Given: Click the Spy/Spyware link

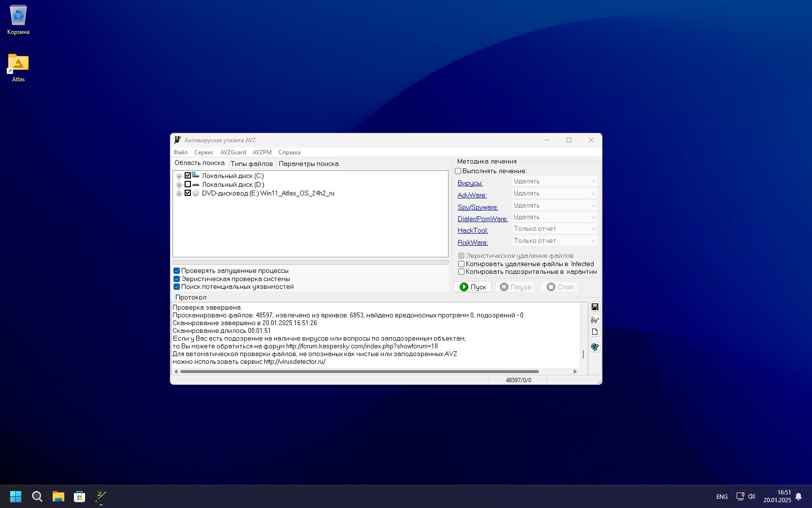Looking at the screenshot, I should (x=478, y=207).
